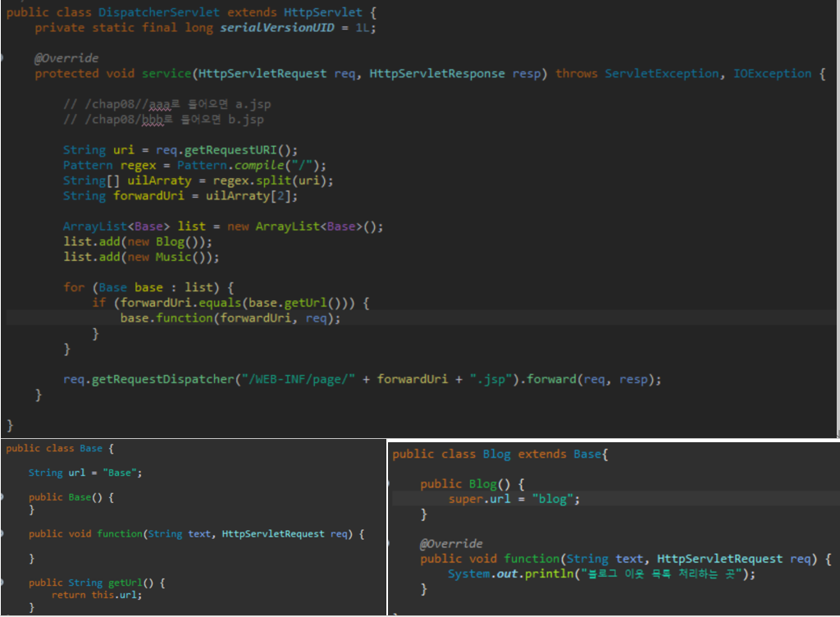Click the list.add(new Blog()) line
The image size is (840, 617).
(138, 242)
